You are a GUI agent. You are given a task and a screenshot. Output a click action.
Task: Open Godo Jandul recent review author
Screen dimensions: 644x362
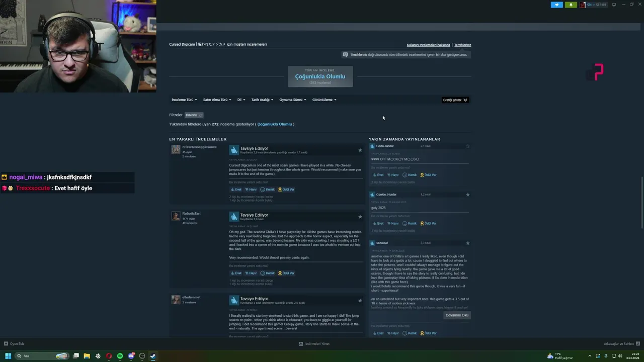pos(385,146)
